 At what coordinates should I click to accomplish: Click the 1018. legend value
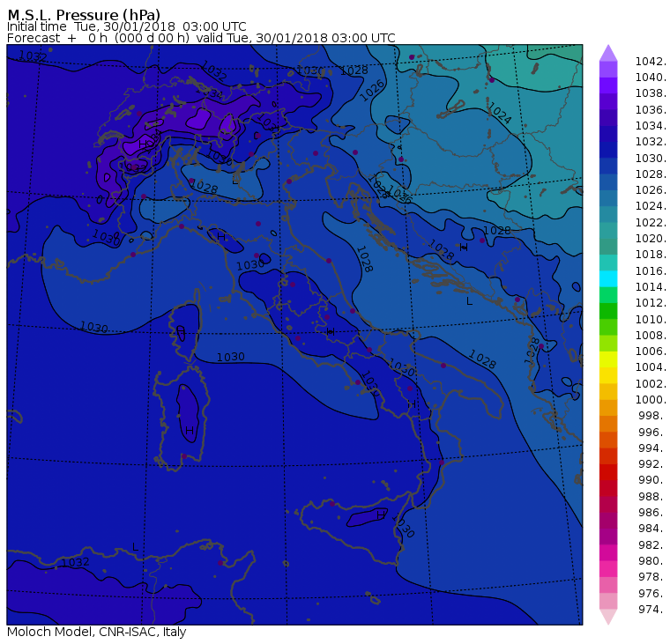pyautogui.click(x=651, y=255)
